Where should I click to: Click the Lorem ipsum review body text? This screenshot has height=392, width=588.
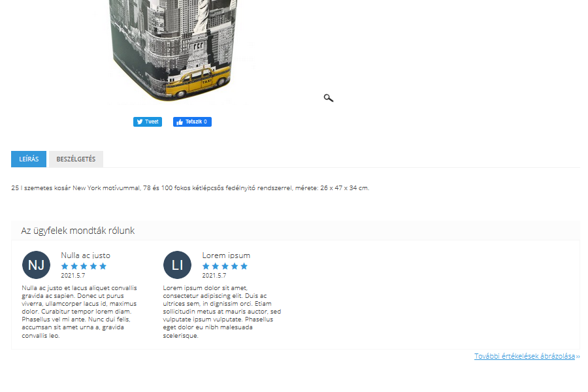pos(222,312)
